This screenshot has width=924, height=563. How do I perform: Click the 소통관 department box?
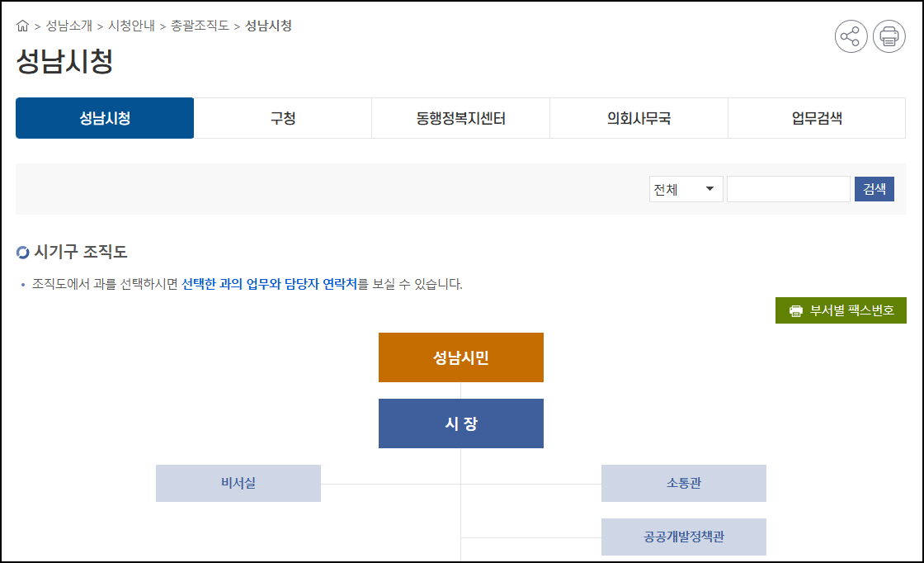683,483
